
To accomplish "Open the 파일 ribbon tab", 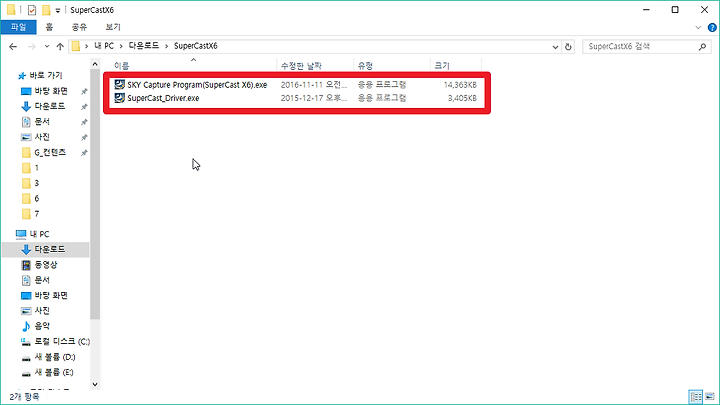I will pos(18,27).
